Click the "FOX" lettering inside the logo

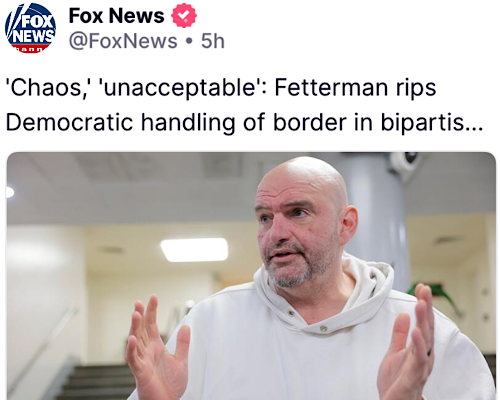click(x=38, y=22)
